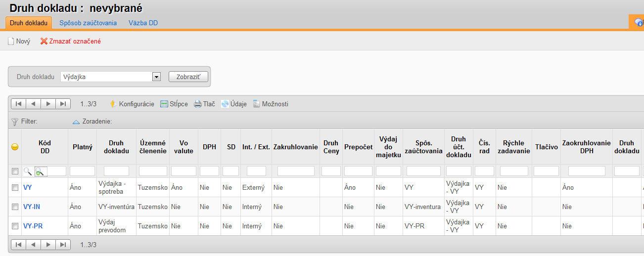Tick the checkbox for row VY-IN
Screen dimensions: 644x256
[x=15, y=207]
